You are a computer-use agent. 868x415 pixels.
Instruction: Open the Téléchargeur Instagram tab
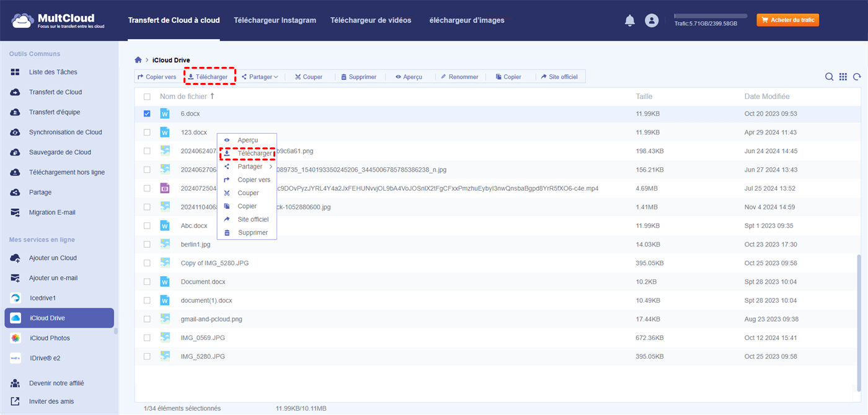click(x=275, y=20)
